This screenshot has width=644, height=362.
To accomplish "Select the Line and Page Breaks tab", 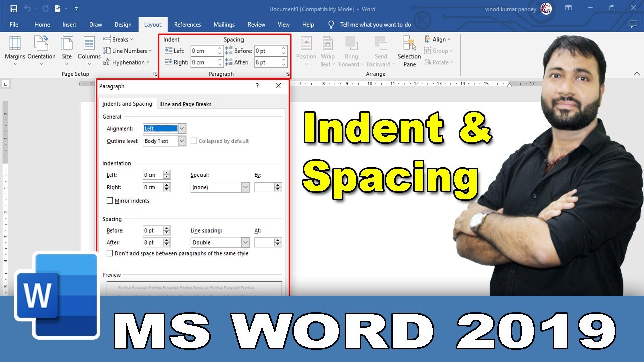I will 186,104.
